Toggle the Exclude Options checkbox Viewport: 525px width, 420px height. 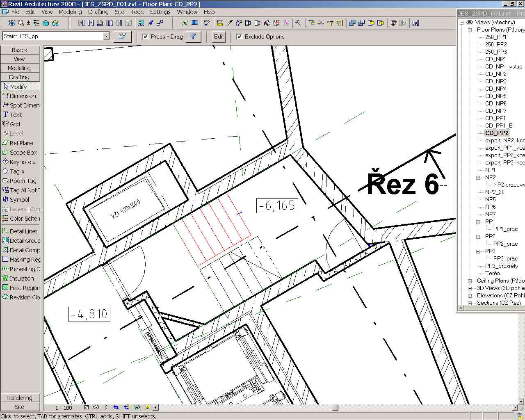click(239, 37)
